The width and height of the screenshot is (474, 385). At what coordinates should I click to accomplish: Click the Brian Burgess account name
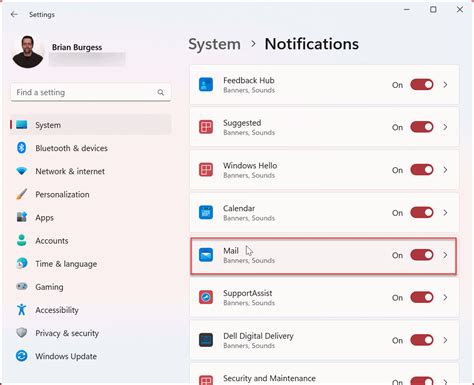(77, 47)
